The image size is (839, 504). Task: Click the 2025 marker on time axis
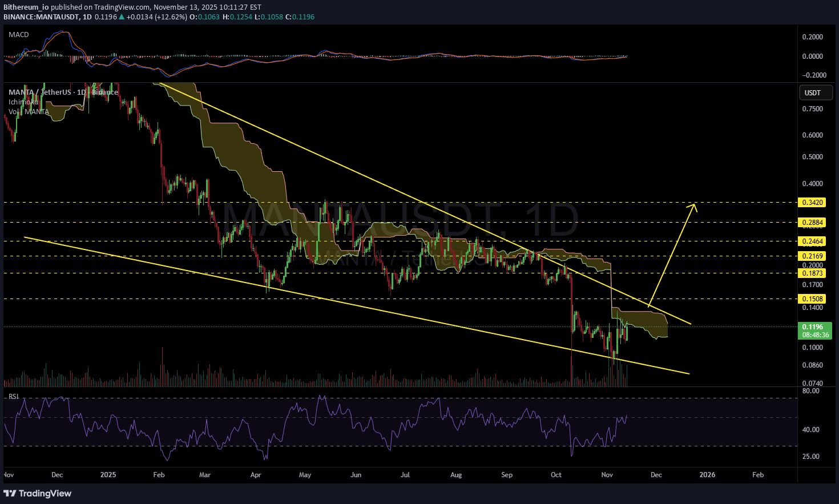click(108, 475)
